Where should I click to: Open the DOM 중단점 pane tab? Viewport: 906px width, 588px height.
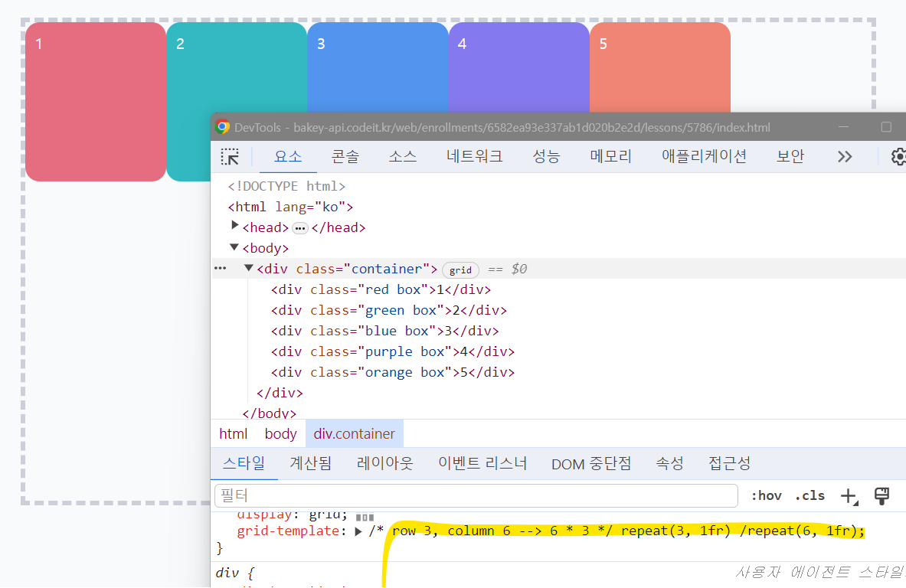point(591,463)
